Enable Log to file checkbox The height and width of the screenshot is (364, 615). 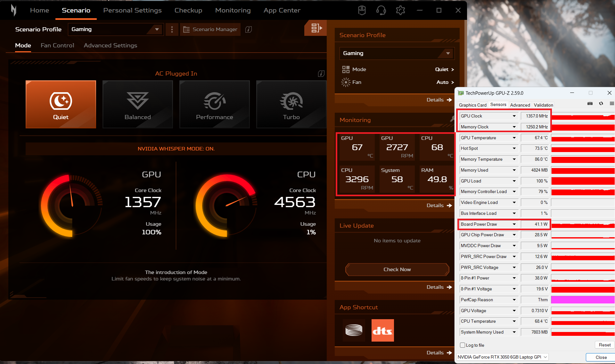[463, 345]
